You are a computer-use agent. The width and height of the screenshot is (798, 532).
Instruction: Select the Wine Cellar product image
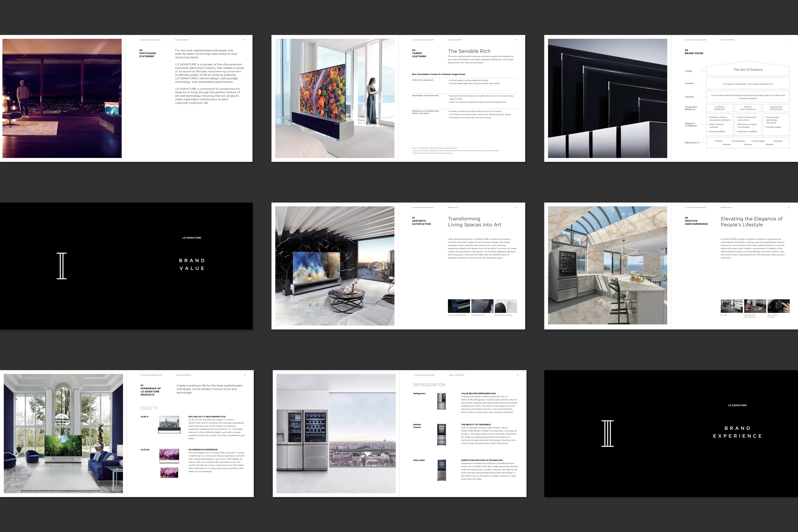point(441,470)
